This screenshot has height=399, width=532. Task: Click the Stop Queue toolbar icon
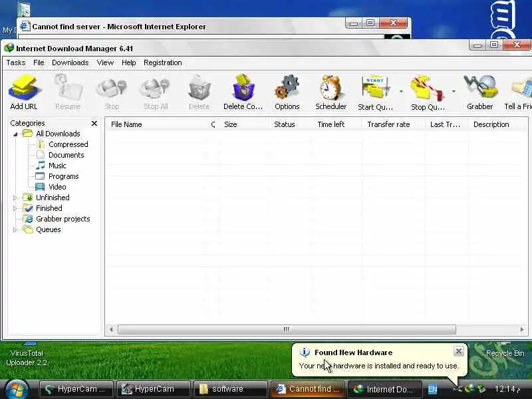pos(428,92)
